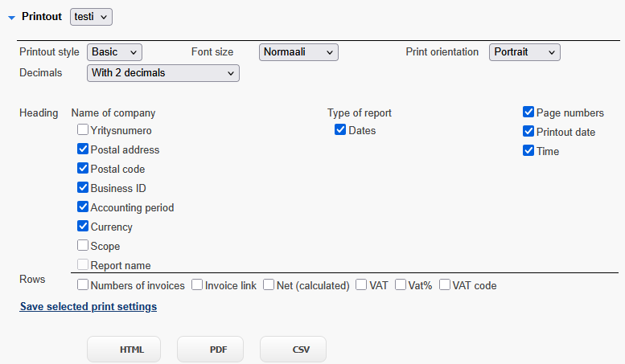The width and height of the screenshot is (625, 364).
Task: Enable Numbers of invoices row option
Action: [x=83, y=284]
